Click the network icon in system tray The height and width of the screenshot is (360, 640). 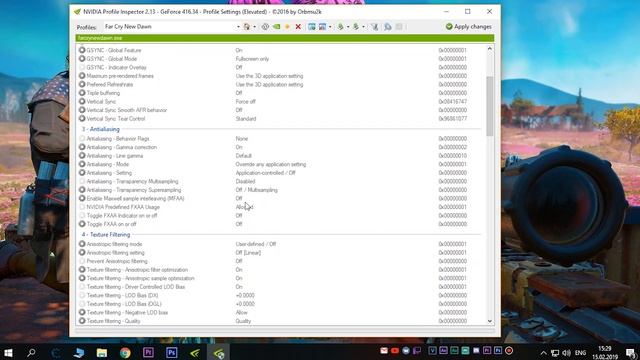[555, 353]
